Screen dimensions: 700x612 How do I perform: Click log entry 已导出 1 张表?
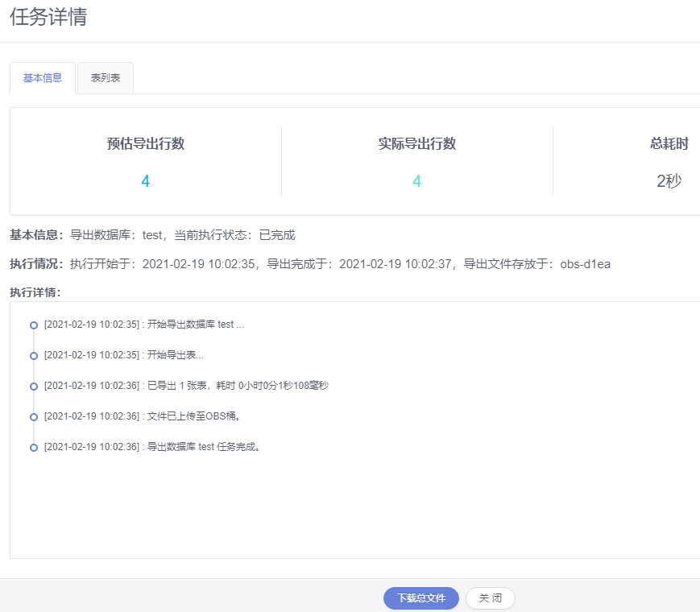click(186, 386)
